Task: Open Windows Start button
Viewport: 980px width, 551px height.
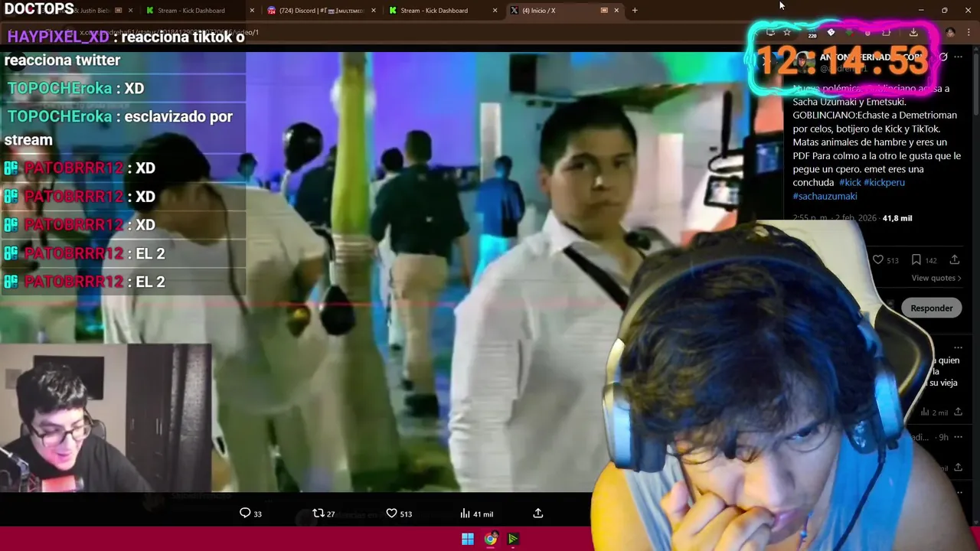Action: point(468,539)
